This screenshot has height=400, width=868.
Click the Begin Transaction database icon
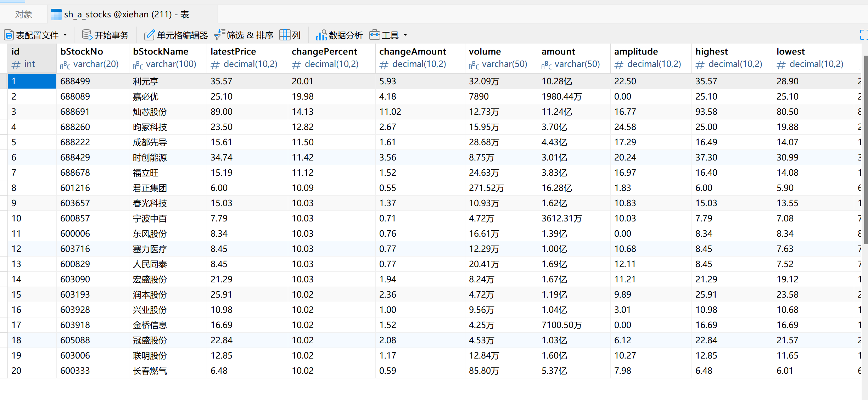tap(87, 35)
